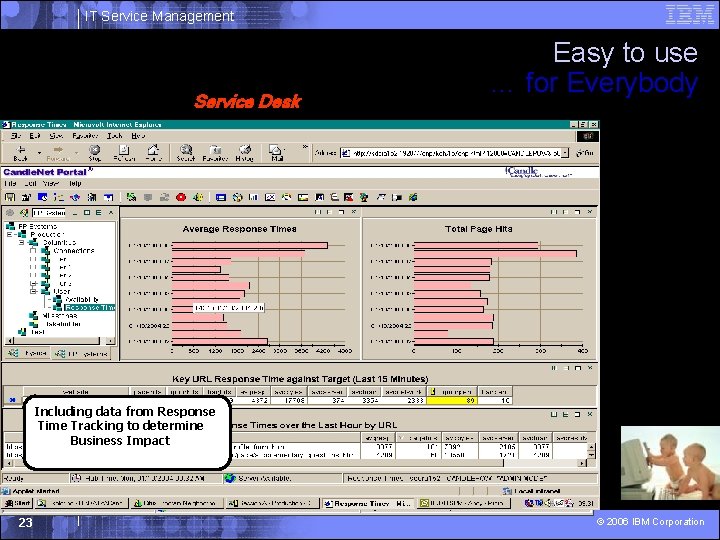Screen dimensions: 720x540
Task: Click the 17708 cell in Key URL table
Action: click(289, 400)
